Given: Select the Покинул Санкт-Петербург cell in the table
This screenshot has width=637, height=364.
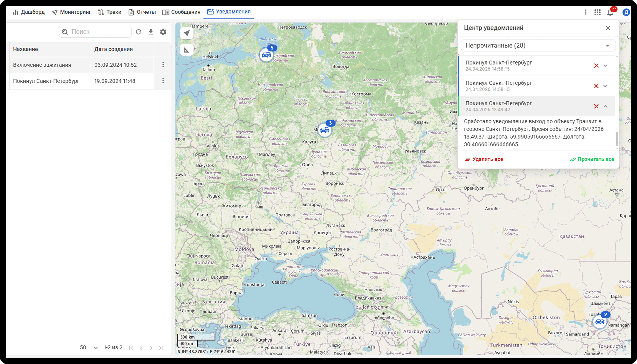Looking at the screenshot, I should pyautogui.click(x=50, y=81).
